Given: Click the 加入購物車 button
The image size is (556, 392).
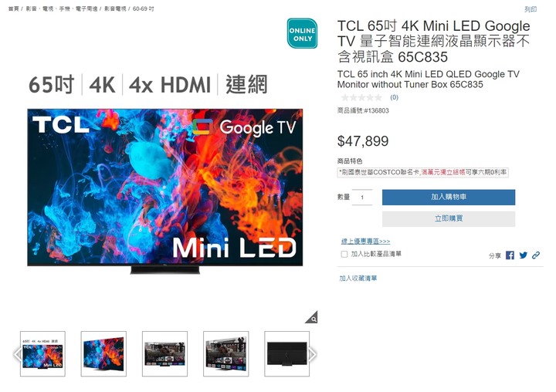Looking at the screenshot, I should click(x=449, y=197).
